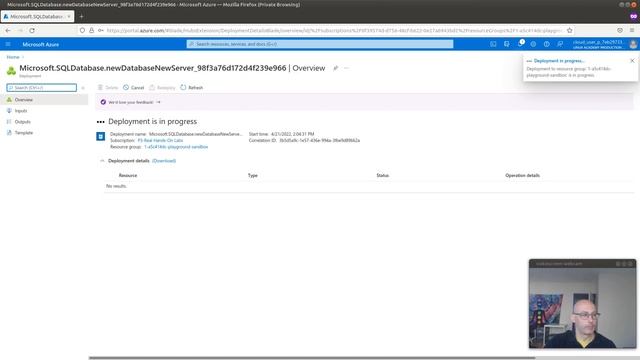Screen dimensions: 640x360
Task: Click the Firefox save to Pocket icon
Action: (x=620, y=31)
